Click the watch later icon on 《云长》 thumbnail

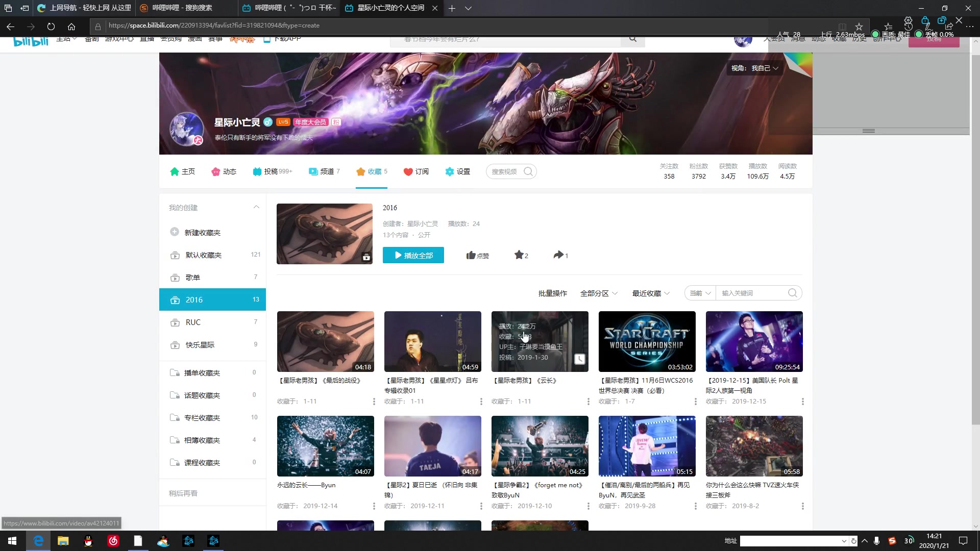pos(580,359)
